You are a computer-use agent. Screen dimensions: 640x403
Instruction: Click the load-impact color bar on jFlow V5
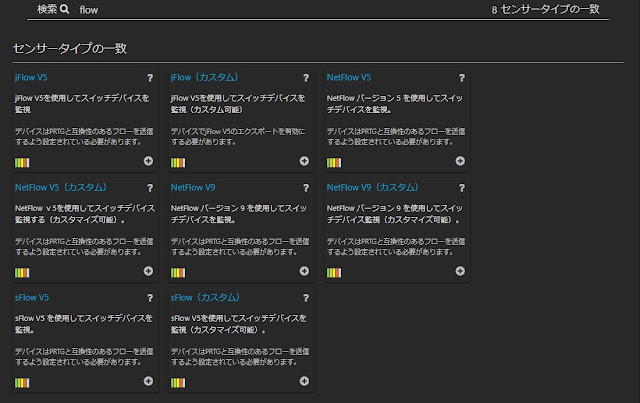click(22, 163)
